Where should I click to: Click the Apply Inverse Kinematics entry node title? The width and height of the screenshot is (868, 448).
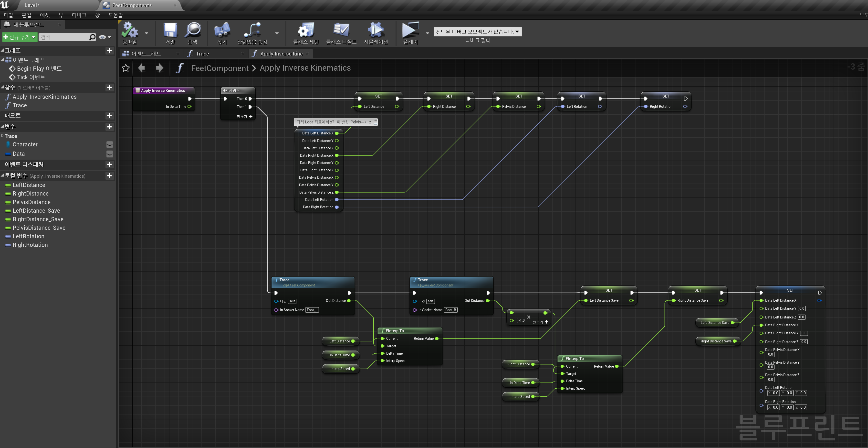pos(163,91)
